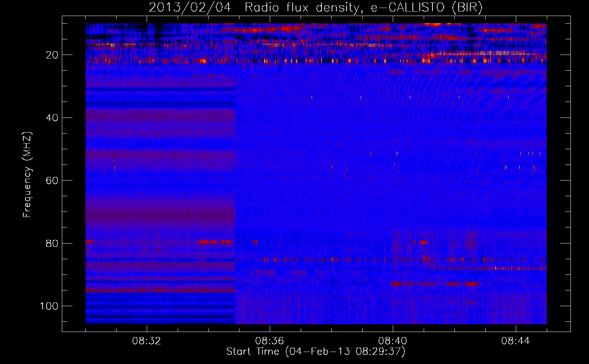Click the 80 MHz frequency tick label

tap(52, 243)
